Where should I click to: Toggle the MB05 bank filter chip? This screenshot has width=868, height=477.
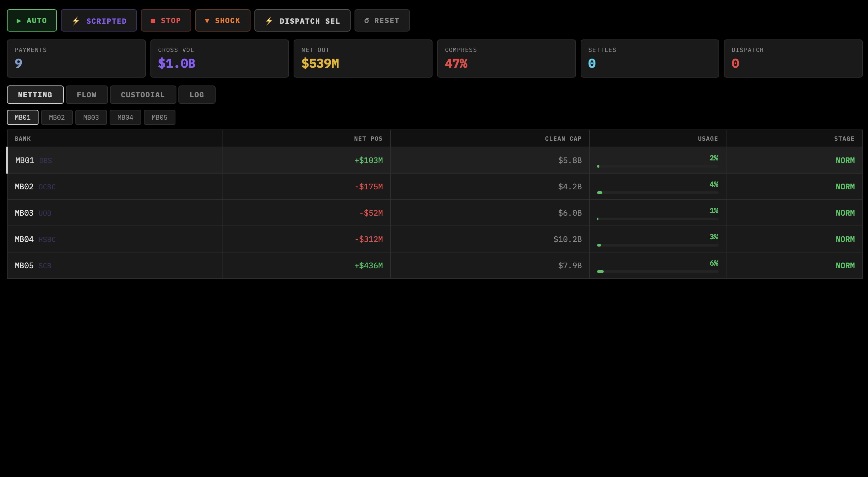pos(159,117)
